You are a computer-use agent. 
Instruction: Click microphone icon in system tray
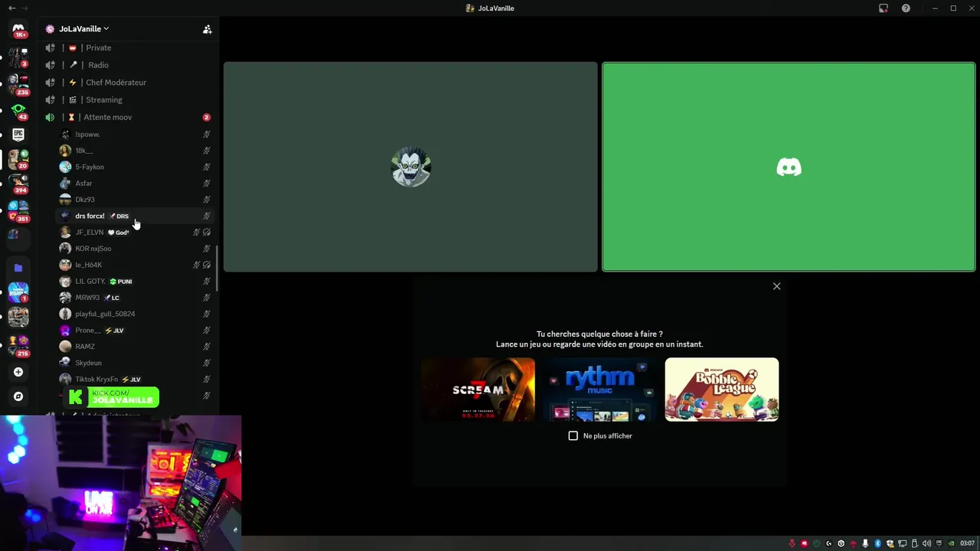tap(866, 543)
